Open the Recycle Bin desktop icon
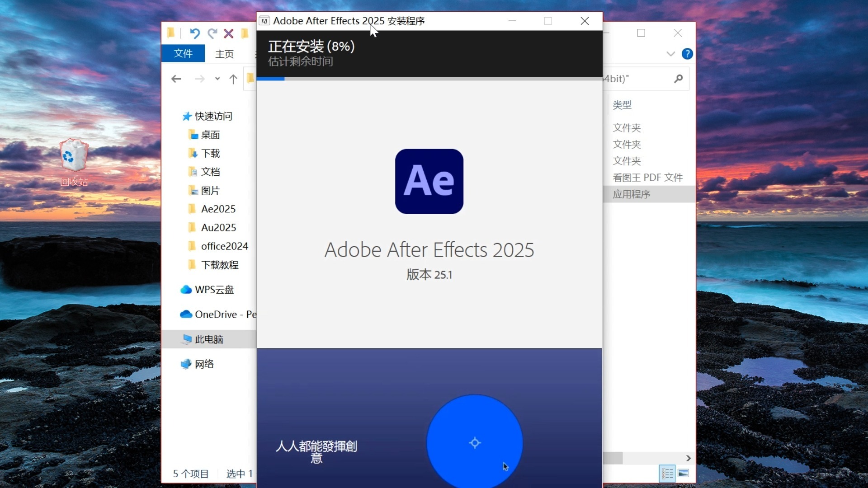 pyautogui.click(x=74, y=162)
